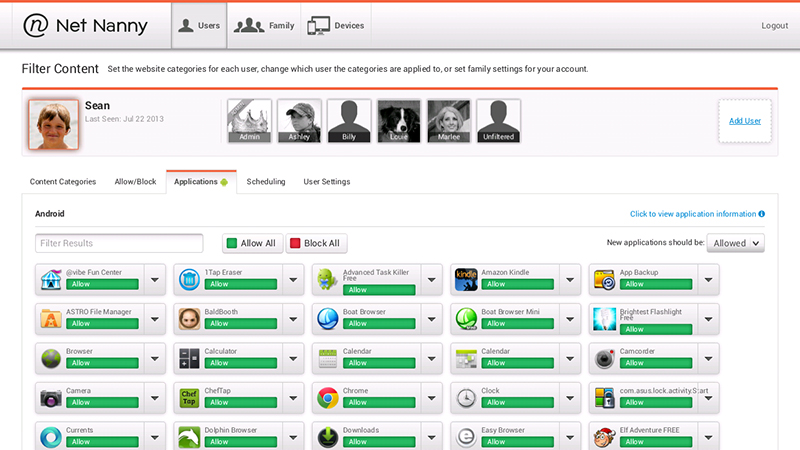Select the Ashley user thumbnail

(299, 121)
